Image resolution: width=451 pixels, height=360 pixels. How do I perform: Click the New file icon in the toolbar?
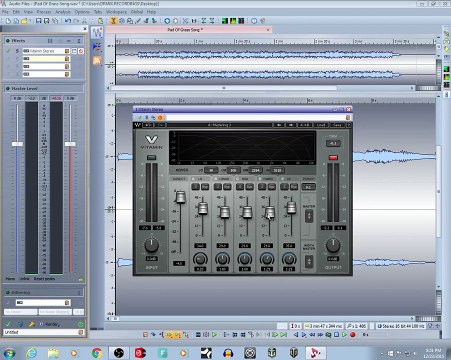[8, 21]
